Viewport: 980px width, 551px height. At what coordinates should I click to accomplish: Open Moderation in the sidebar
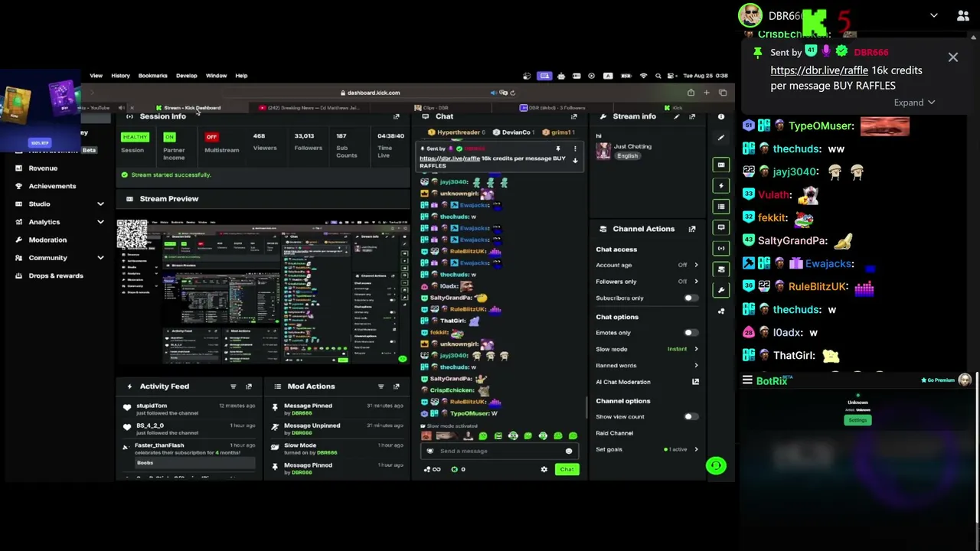coord(47,240)
